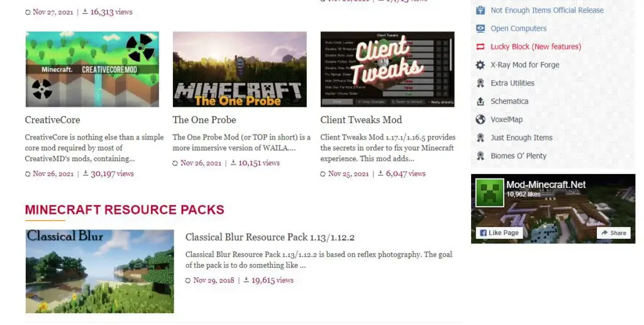The image size is (644, 325).
Task: Click the X-Ray Mod gear icon
Action: [480, 65]
